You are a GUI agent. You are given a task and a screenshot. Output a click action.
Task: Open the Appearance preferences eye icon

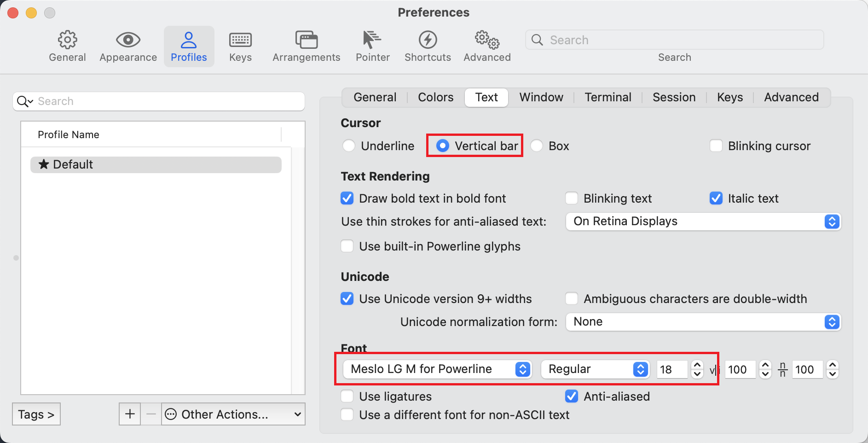[x=128, y=40]
